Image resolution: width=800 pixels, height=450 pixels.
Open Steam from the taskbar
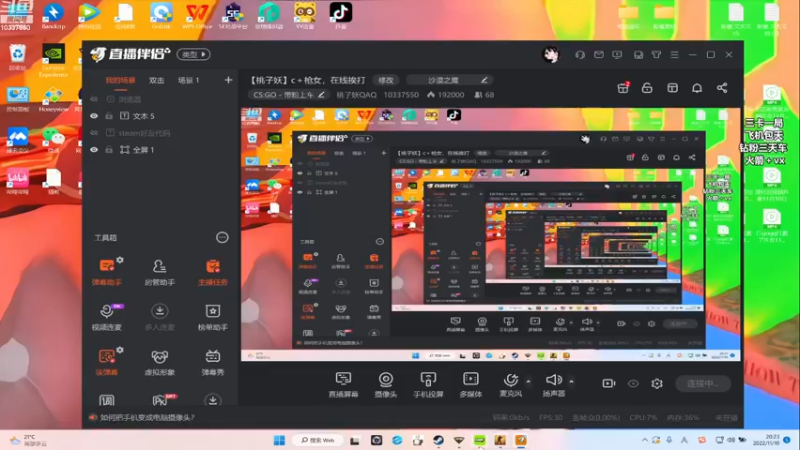pyautogui.click(x=438, y=440)
